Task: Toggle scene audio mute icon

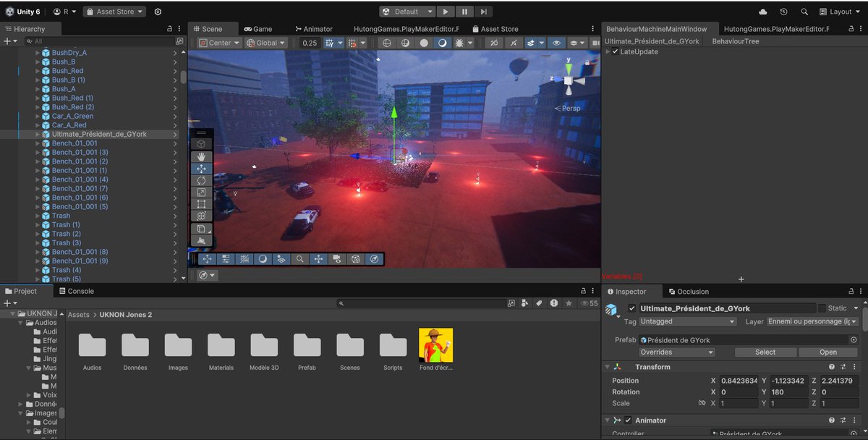Action: (x=513, y=43)
